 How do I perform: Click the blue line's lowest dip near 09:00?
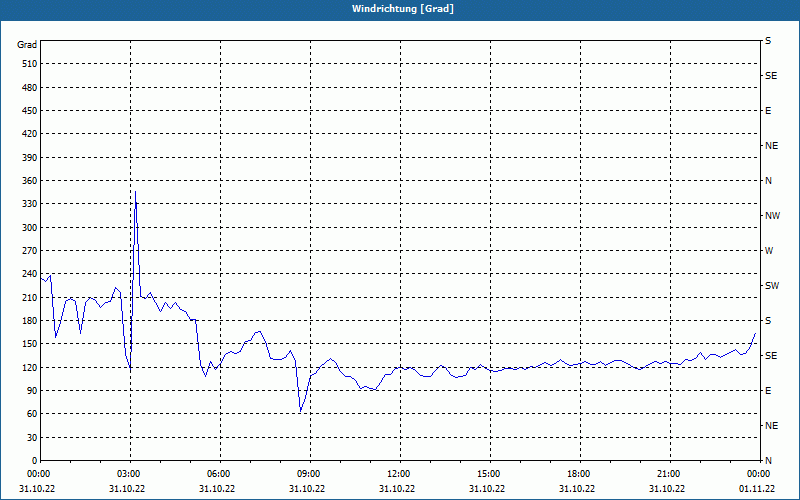[x=301, y=411]
